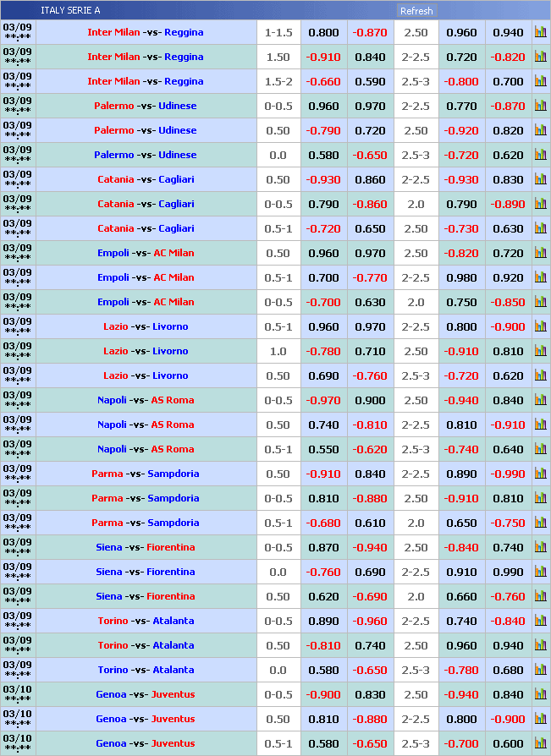This screenshot has width=551, height=756.
Task: Open chart icon for Siena-Fiorentina 0-0.5 handicap row
Action: 540,546
